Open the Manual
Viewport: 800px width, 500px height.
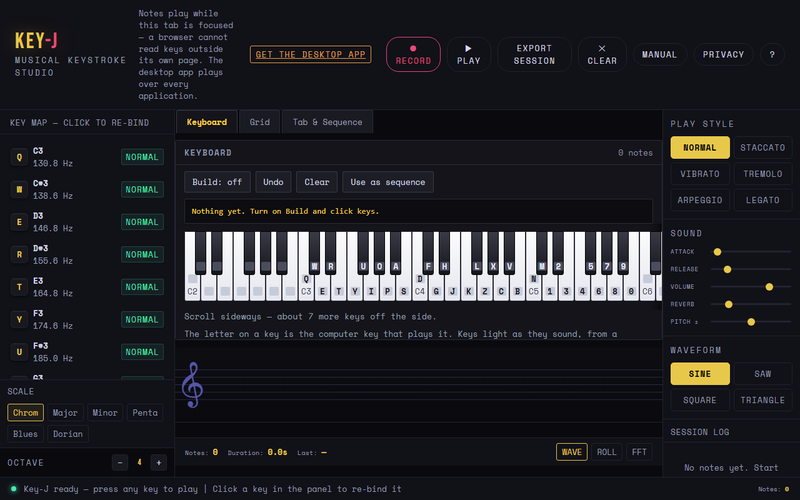659,55
